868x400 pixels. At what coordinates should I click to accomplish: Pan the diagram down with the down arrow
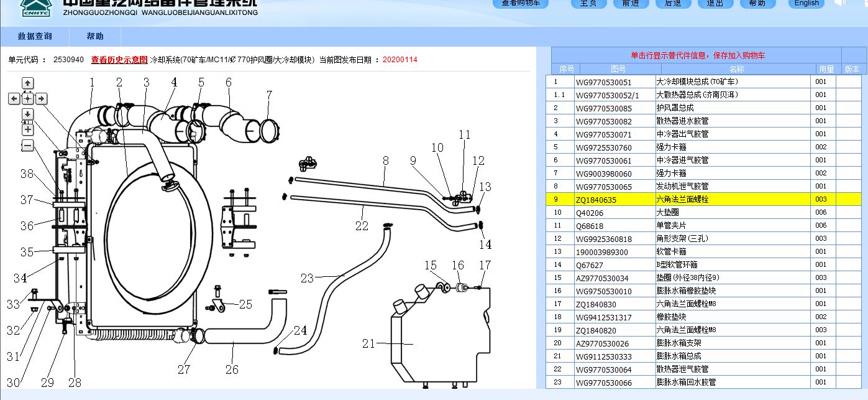28,114
